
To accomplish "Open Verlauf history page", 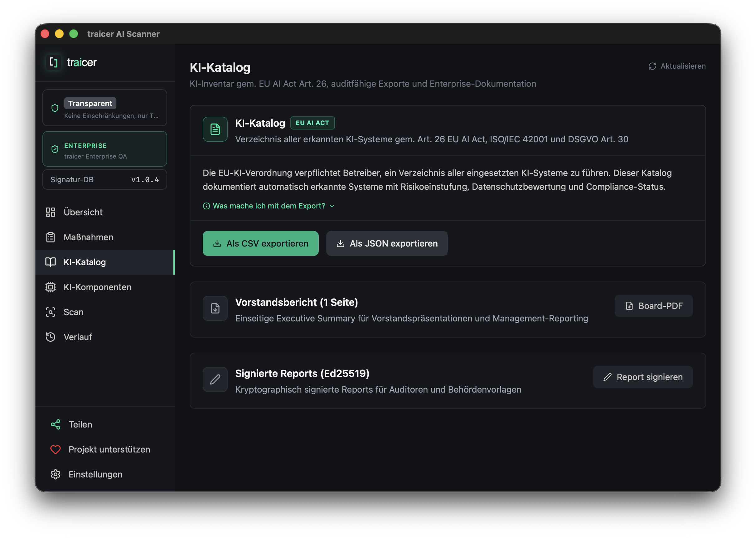I will (x=104, y=337).
